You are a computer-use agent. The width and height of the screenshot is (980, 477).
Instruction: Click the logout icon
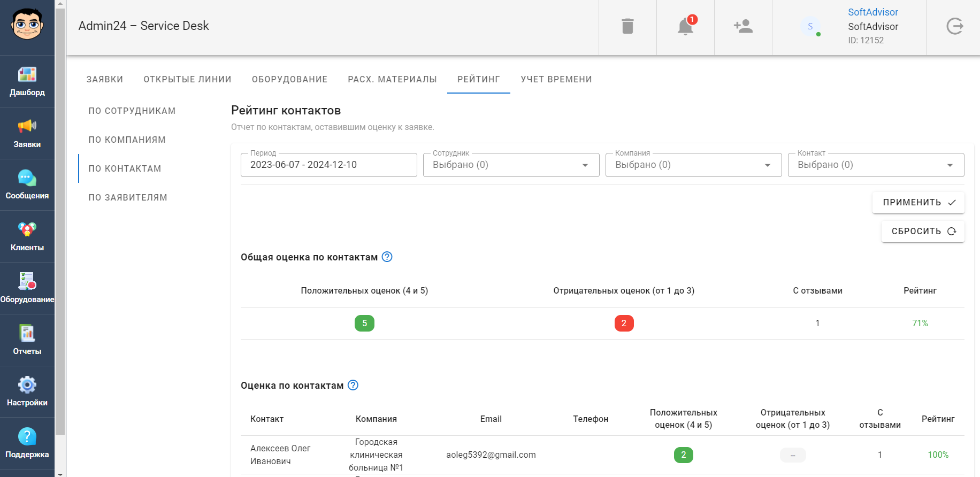(954, 26)
